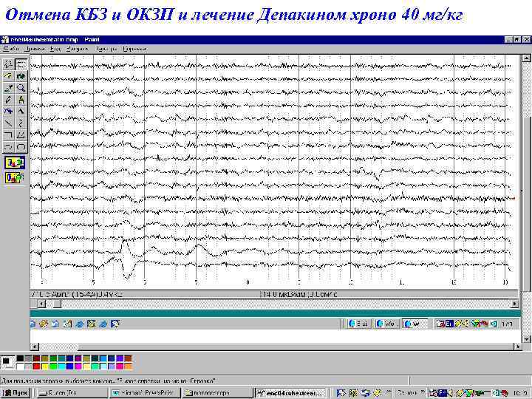Screen dimensions: 532x399
Task: Pick the dark gray color swatch
Action: pyautogui.click(x=29, y=358)
